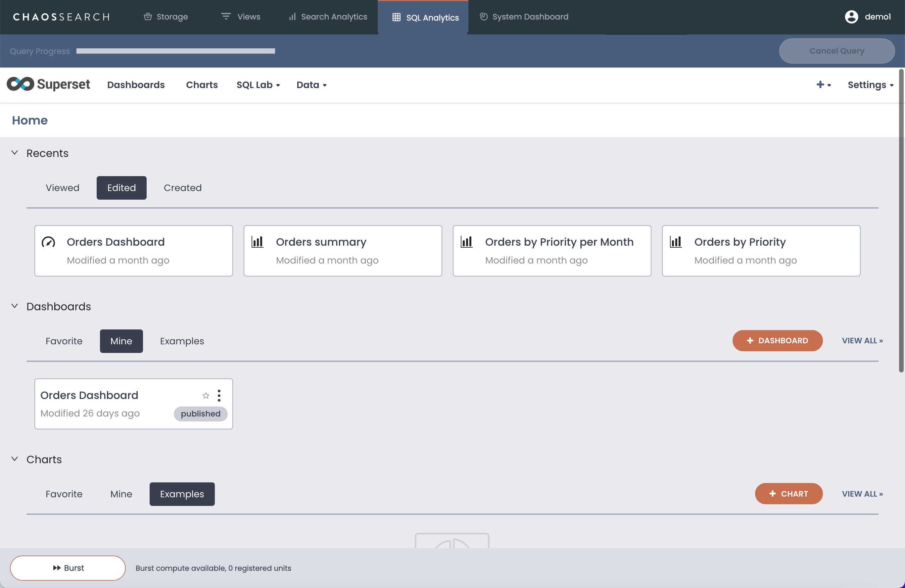Click bar chart icon on Orders by Priority card
The image size is (905, 588).
pos(676,242)
